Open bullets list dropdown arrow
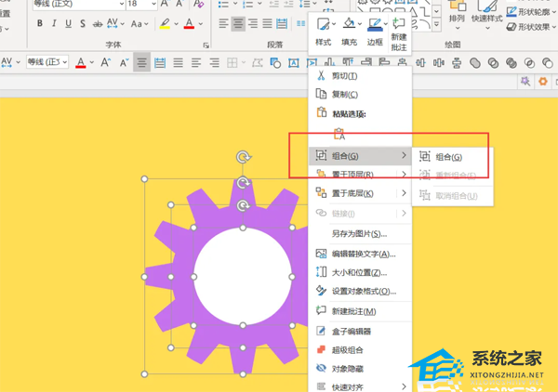Image resolution: width=558 pixels, height=392 pixels. 235,4
